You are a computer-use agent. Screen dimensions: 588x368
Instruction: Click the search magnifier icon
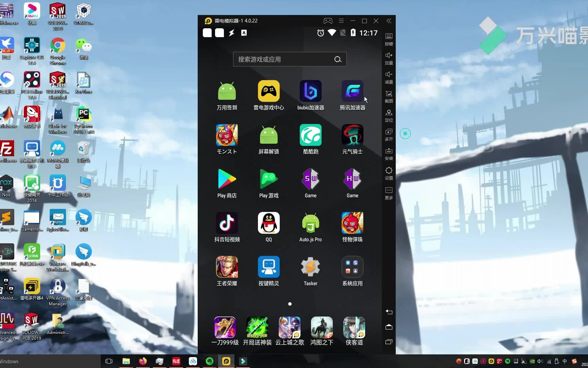pyautogui.click(x=338, y=59)
